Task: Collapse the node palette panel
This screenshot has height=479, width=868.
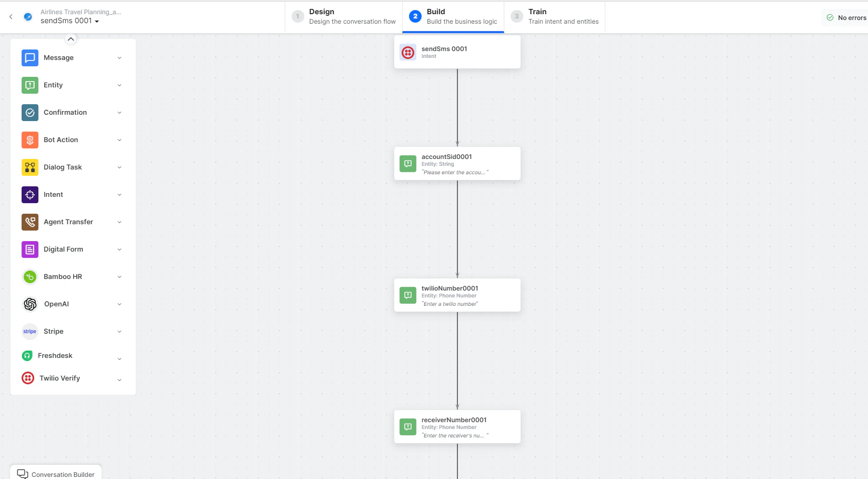Action: point(71,38)
